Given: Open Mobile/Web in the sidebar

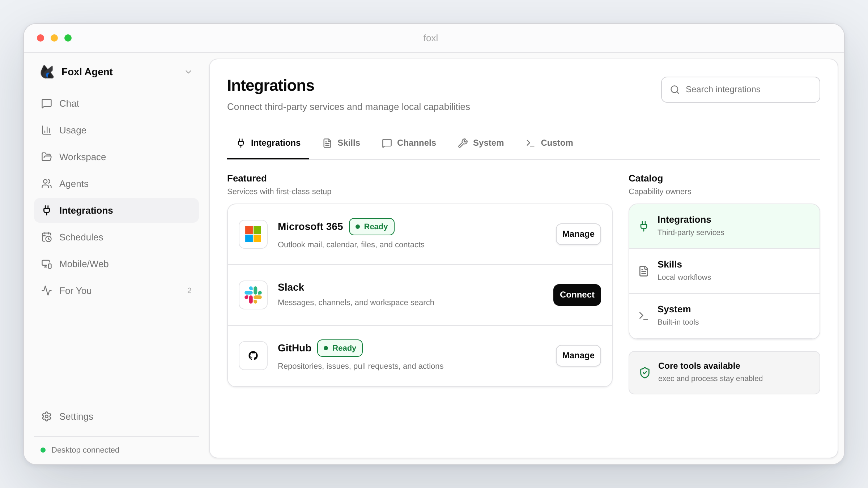Looking at the screenshot, I should coord(116,264).
